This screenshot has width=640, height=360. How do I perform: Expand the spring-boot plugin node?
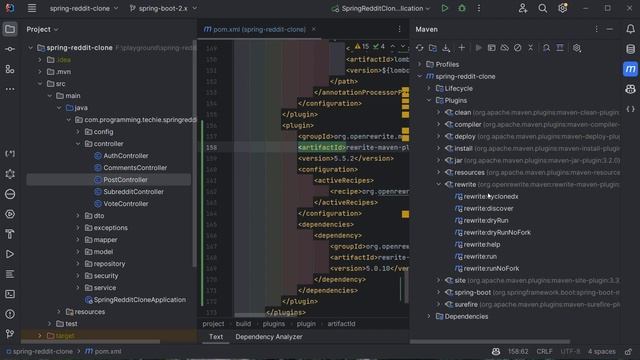coord(438,292)
